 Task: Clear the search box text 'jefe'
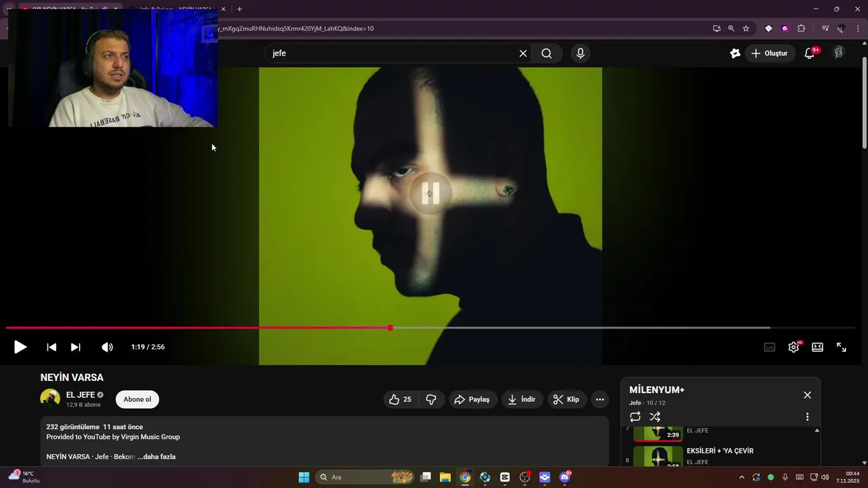tap(523, 54)
